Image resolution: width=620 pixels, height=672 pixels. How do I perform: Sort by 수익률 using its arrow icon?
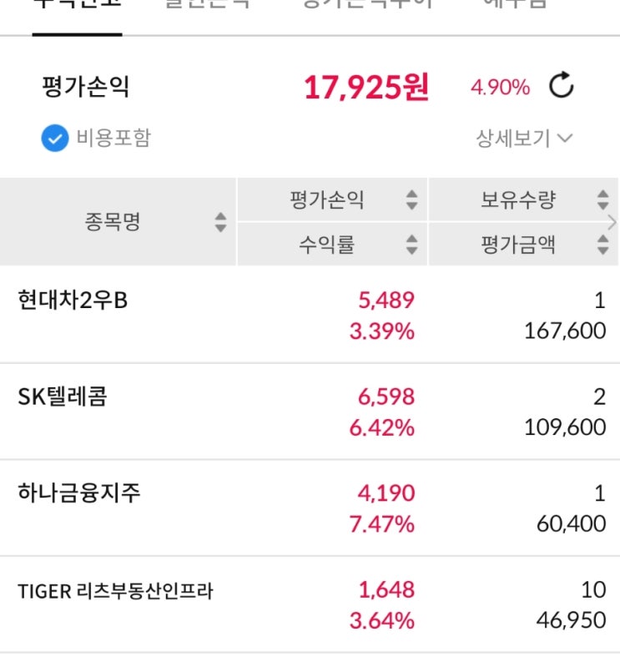(411, 245)
